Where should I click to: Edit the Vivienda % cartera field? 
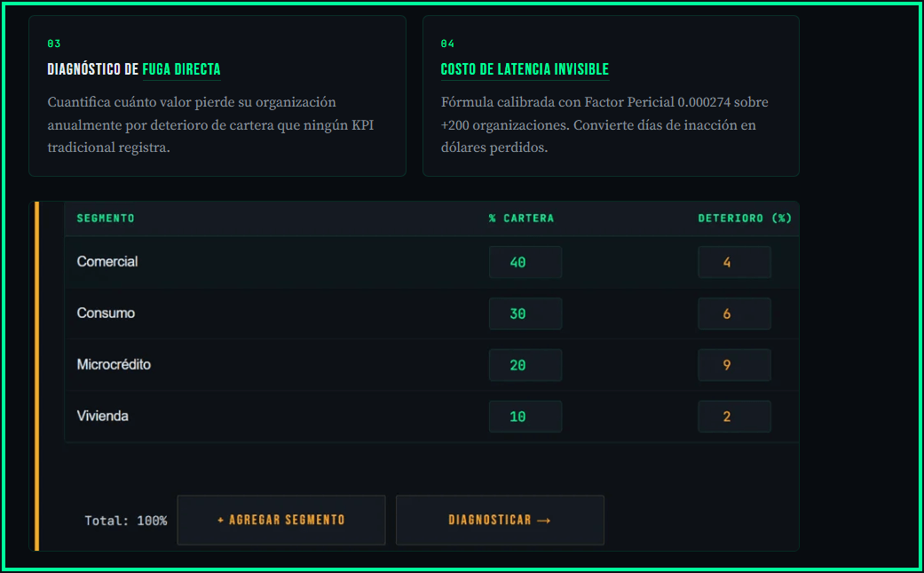coord(525,417)
